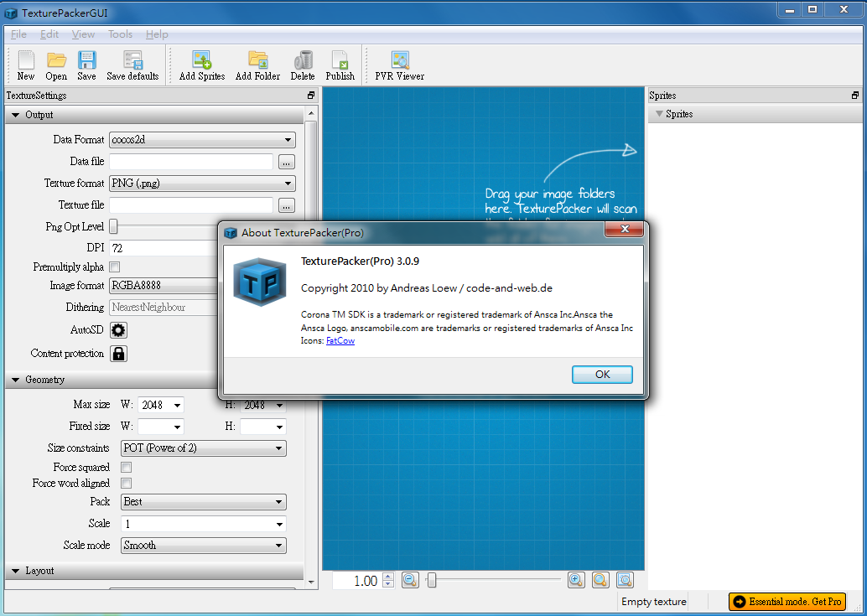Open the Data Format cocos2d dropdown
The image size is (867, 616).
point(202,140)
